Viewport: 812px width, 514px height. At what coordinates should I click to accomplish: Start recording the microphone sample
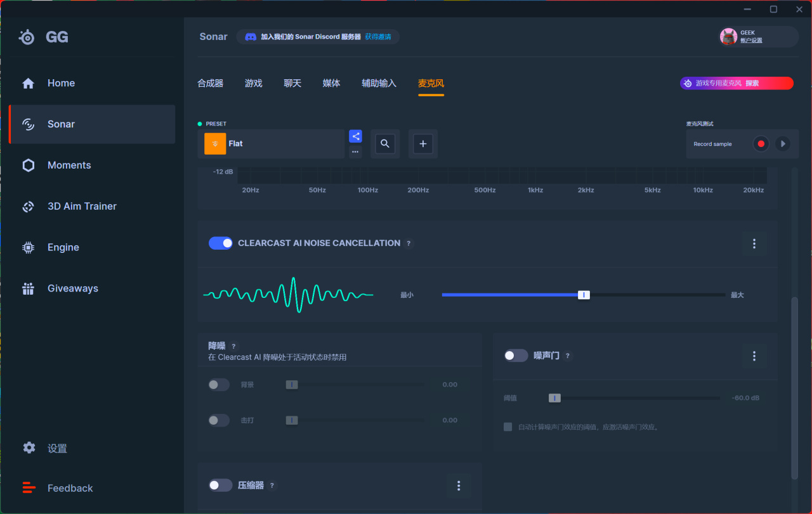[761, 144]
